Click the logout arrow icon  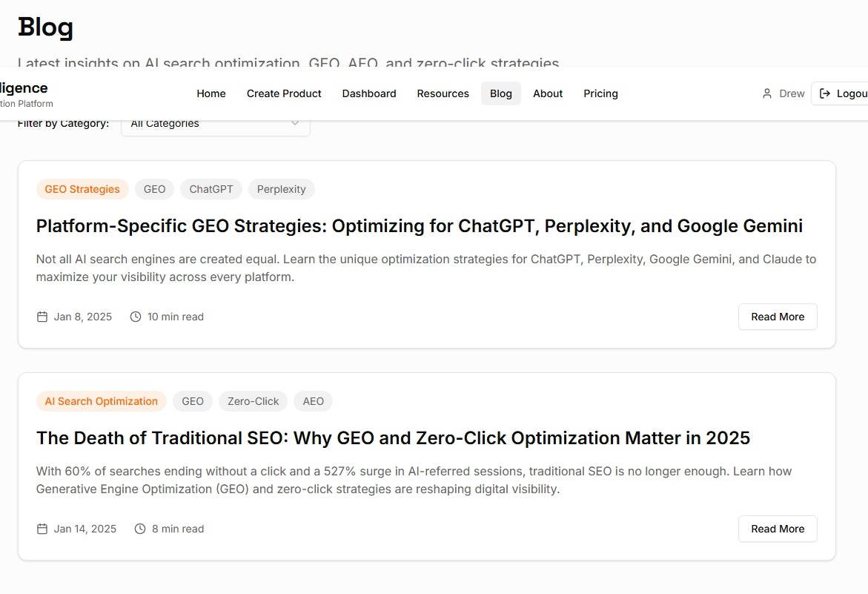pyautogui.click(x=825, y=93)
